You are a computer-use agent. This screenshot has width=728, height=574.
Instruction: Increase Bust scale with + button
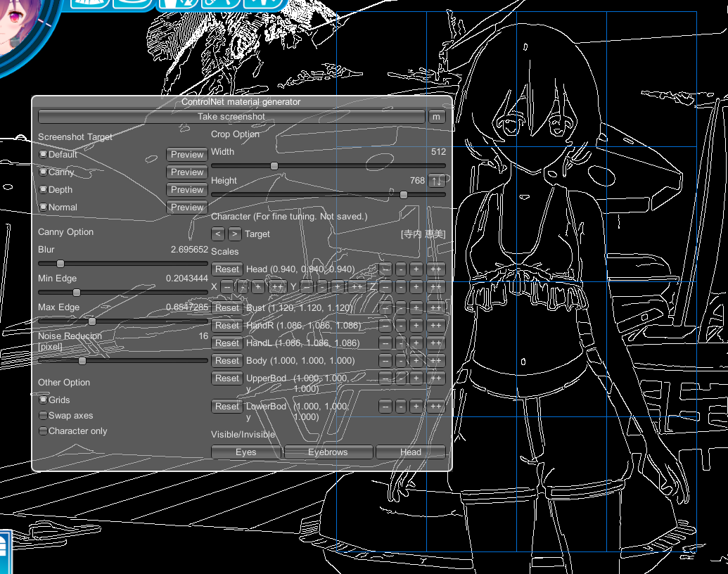pos(416,308)
